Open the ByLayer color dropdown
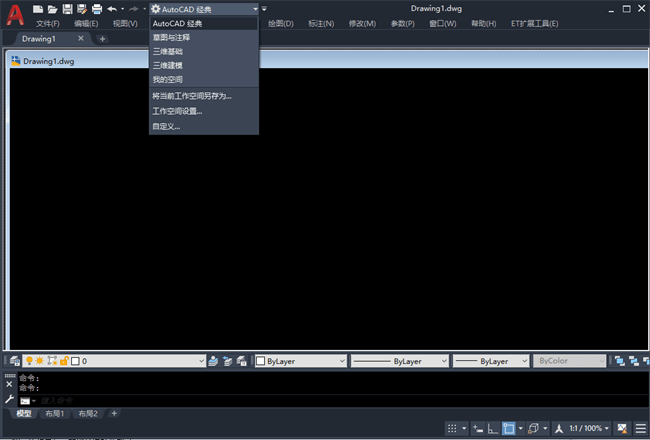The width and height of the screenshot is (650, 440). coord(301,361)
